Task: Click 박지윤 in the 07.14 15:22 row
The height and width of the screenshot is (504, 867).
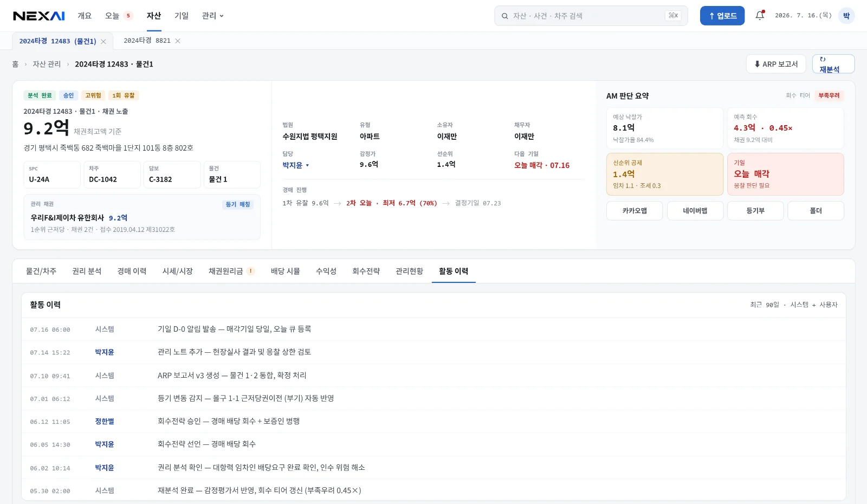Action: coord(105,352)
